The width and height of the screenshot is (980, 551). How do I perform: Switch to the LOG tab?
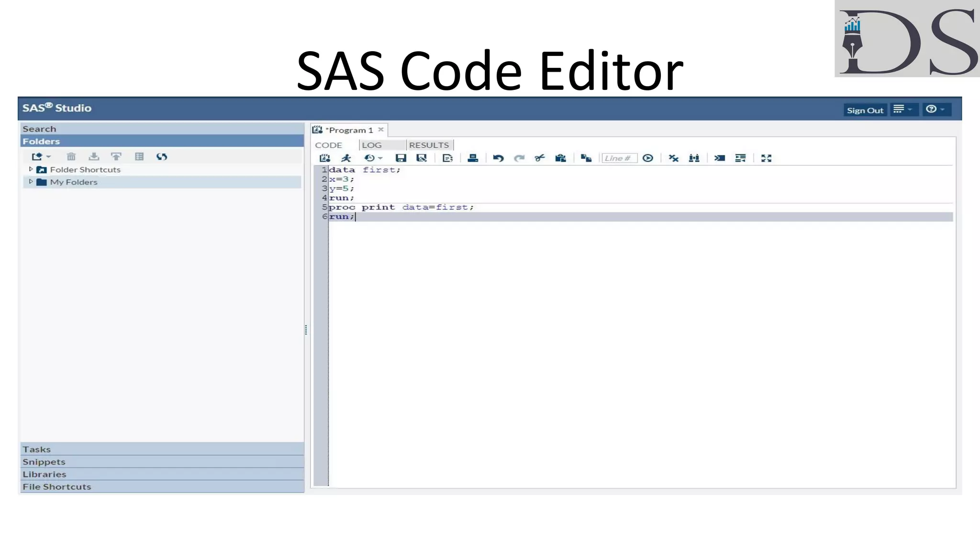(372, 145)
